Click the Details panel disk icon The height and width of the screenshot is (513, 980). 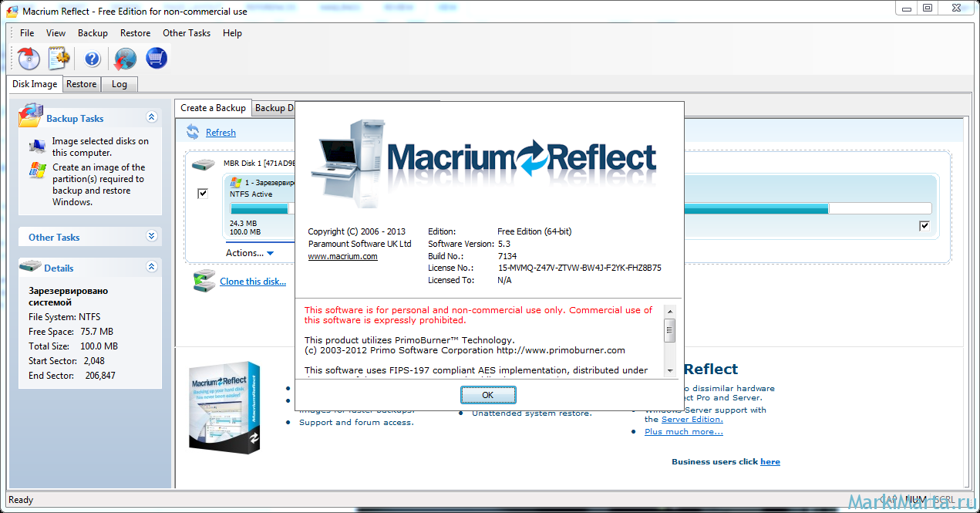(x=31, y=267)
